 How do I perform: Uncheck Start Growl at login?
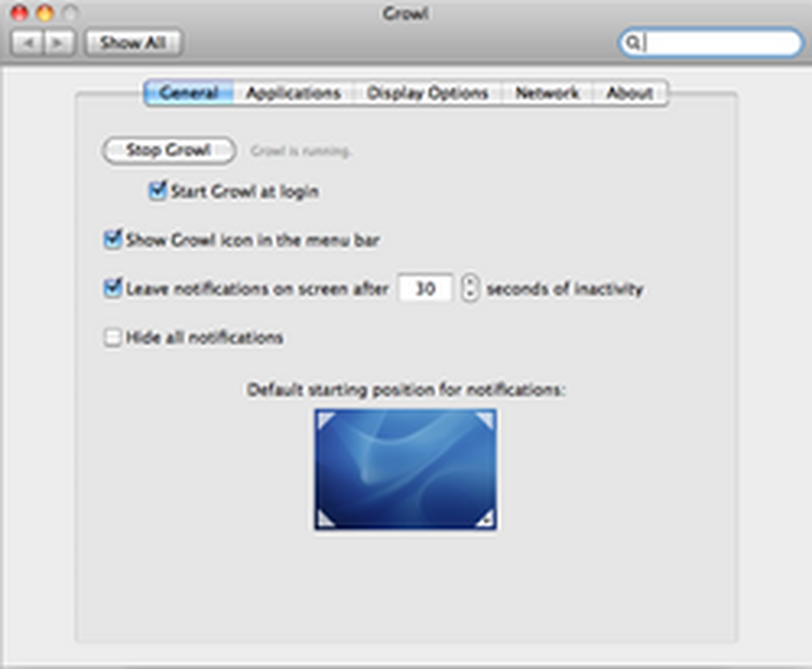point(157,190)
